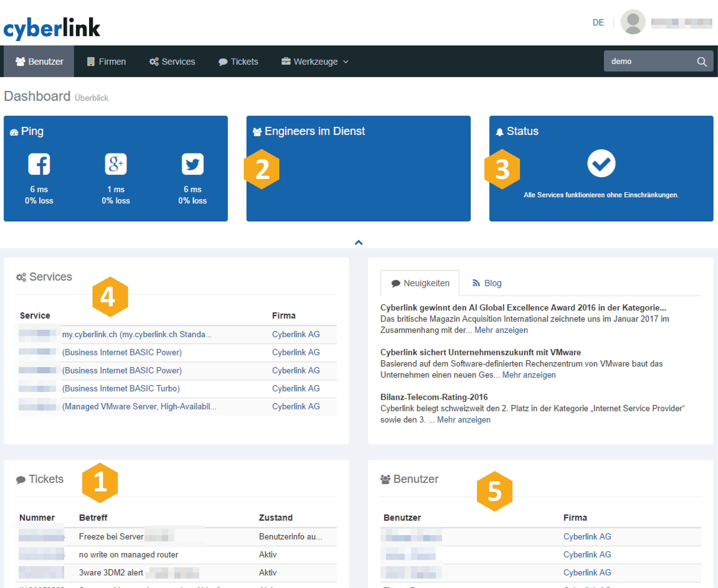This screenshot has width=718, height=588.
Task: Click the white checkmark status icon
Action: [601, 163]
